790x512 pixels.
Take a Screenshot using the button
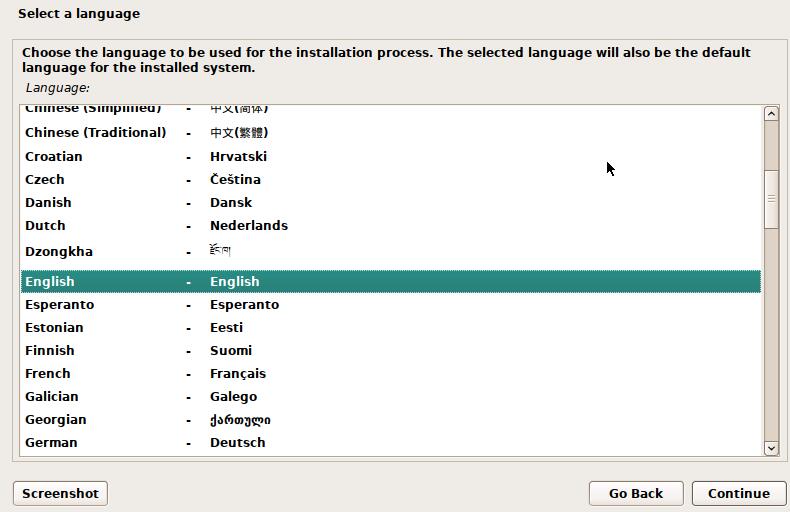[x=60, y=493]
